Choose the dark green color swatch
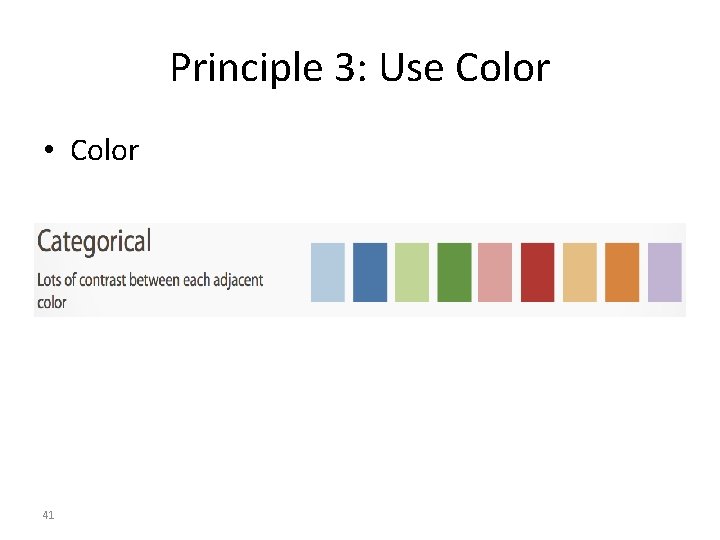720x540 pixels. pyautogui.click(x=454, y=272)
